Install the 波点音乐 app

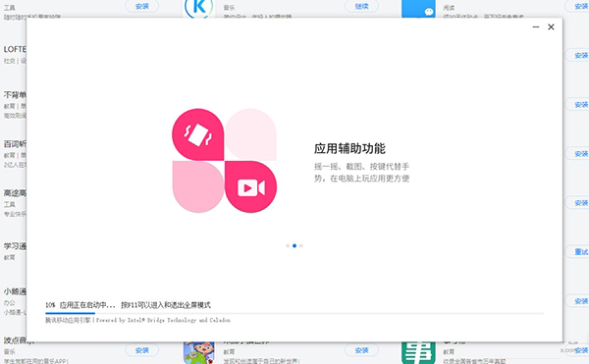tap(142, 350)
